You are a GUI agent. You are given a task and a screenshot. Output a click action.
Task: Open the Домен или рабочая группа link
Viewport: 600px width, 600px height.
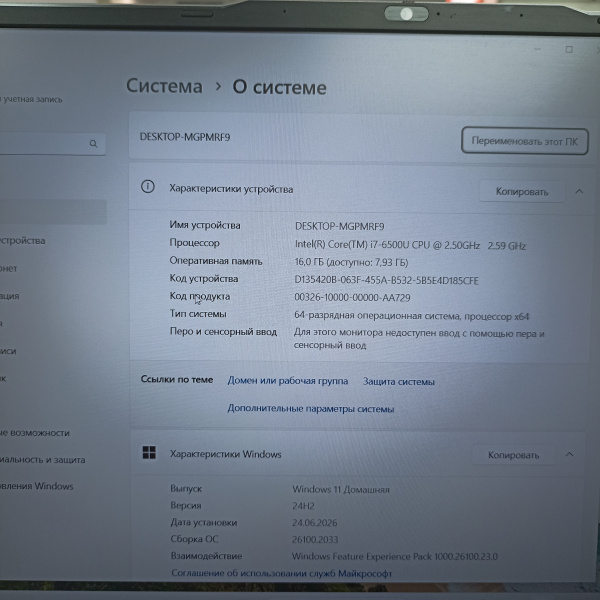pos(288,381)
